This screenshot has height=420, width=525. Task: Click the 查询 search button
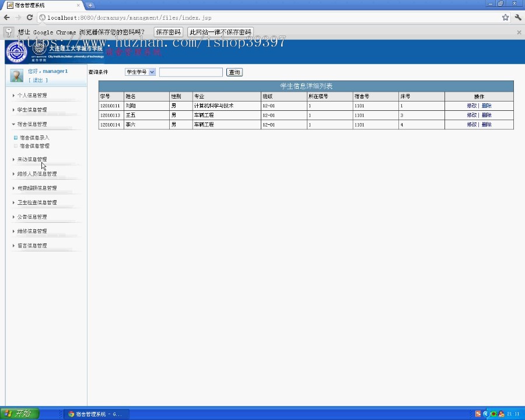(x=235, y=72)
